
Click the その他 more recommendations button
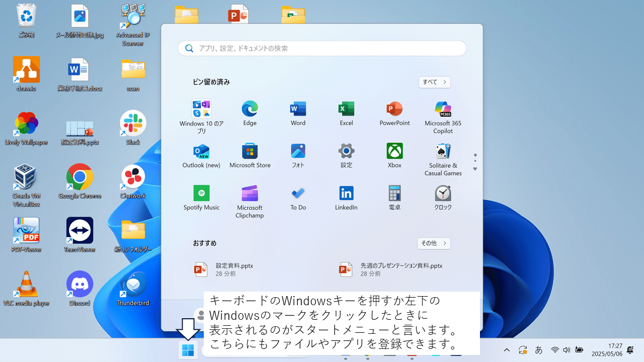tap(434, 243)
